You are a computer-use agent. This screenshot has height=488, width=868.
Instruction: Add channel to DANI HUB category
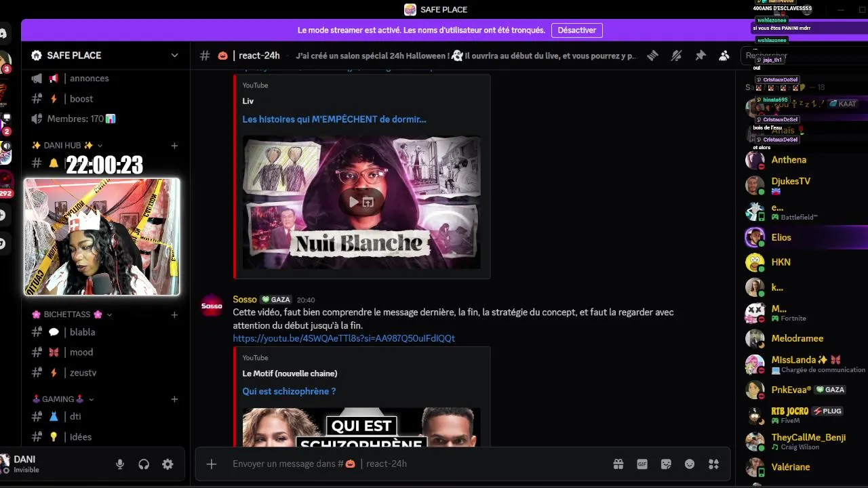click(x=174, y=146)
